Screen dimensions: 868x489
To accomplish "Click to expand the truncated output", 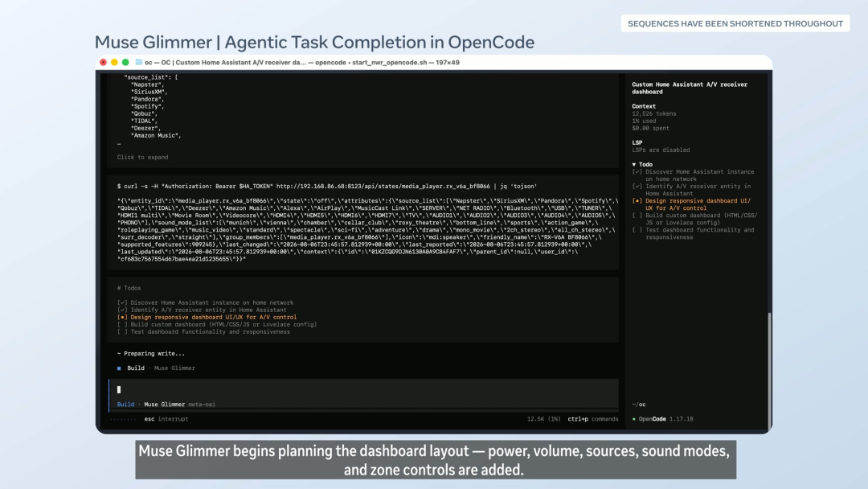I will coord(142,158).
